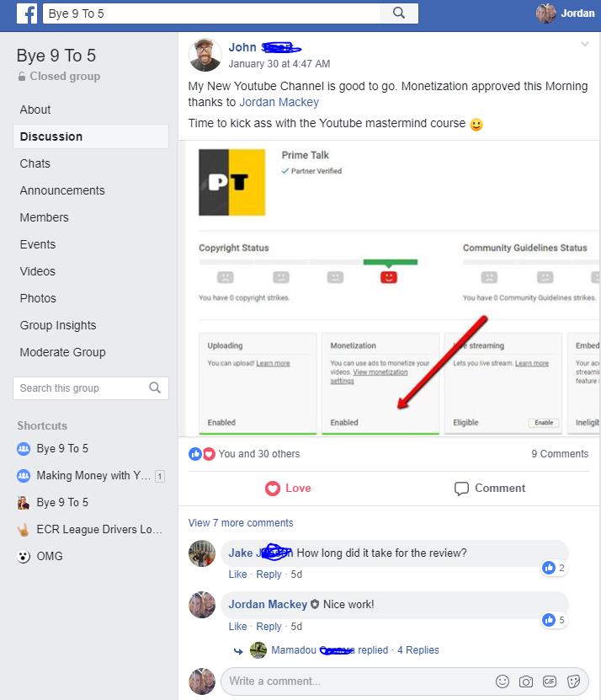Screen dimensions: 601x700
Task: Expand View 7 more comments
Action: coord(241,523)
